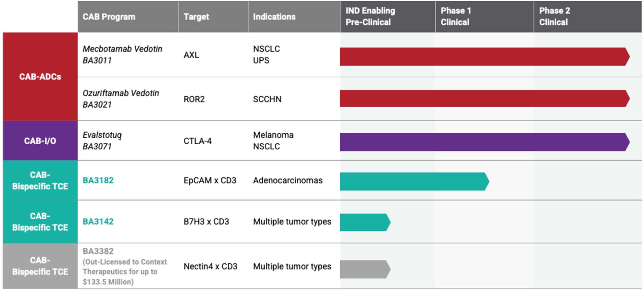644x292 pixels.
Task: Select the Indications column header
Action: click(274, 17)
